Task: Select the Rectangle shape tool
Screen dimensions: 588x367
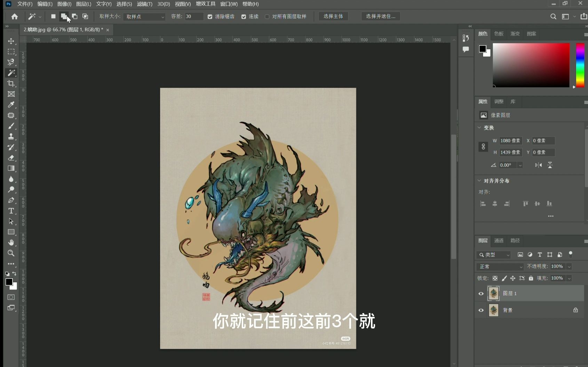Action: [x=11, y=232]
